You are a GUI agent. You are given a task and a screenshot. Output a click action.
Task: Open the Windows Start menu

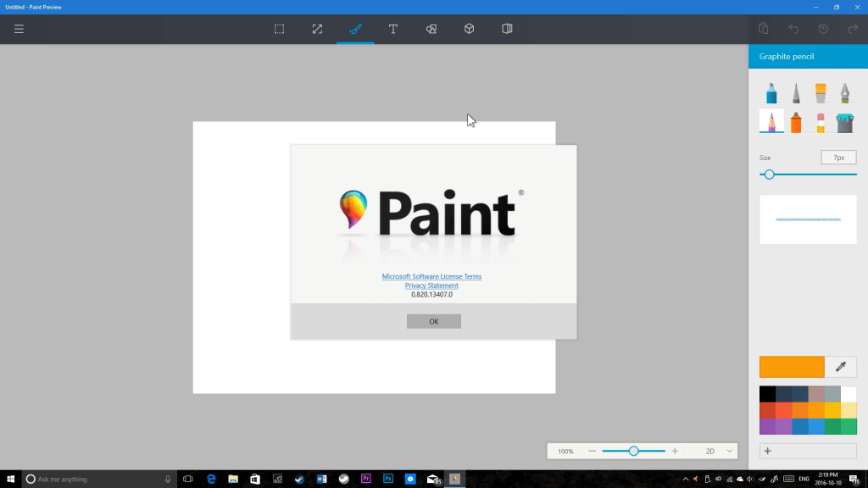click(x=10, y=480)
